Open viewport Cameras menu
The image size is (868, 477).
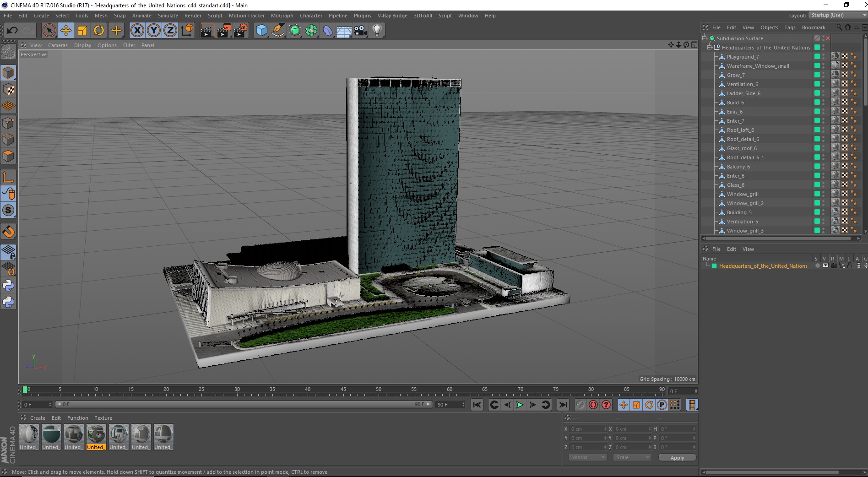58,45
